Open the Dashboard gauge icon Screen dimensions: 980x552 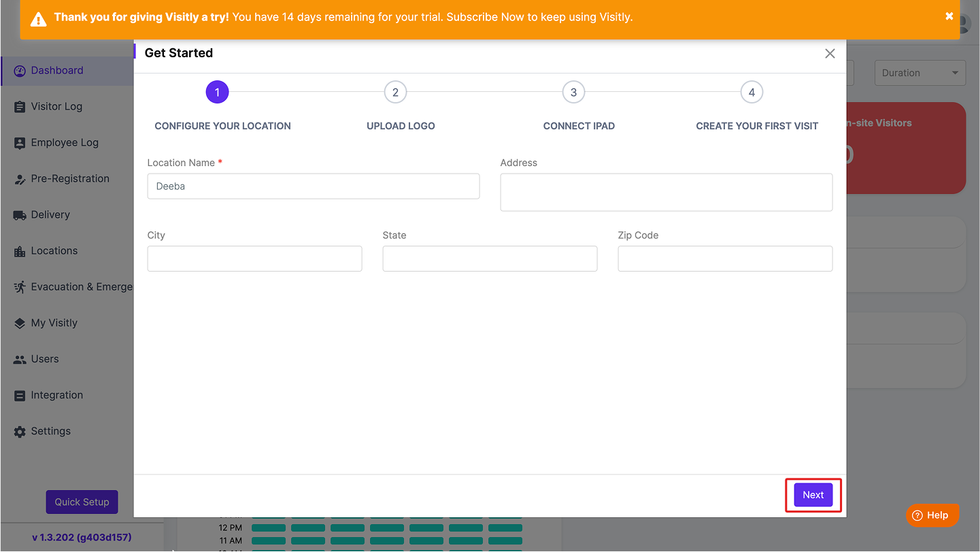click(20, 71)
